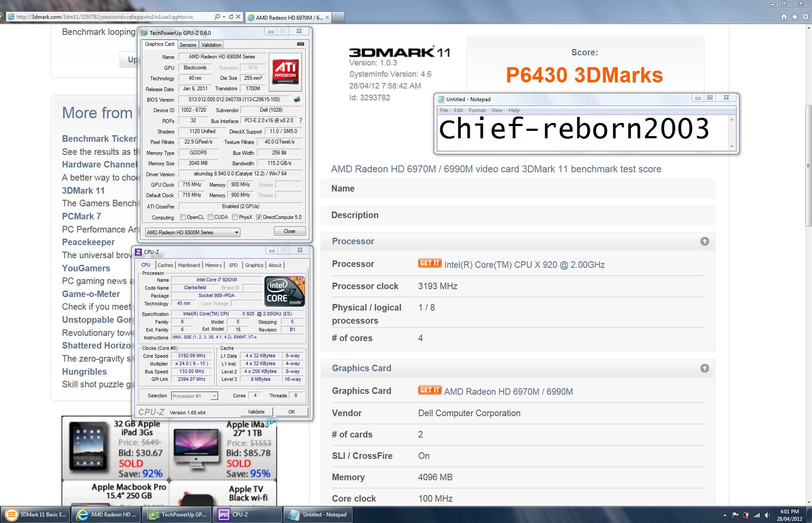Click the browser Home icon
Viewport: 812px width, 523px height.
784,17
